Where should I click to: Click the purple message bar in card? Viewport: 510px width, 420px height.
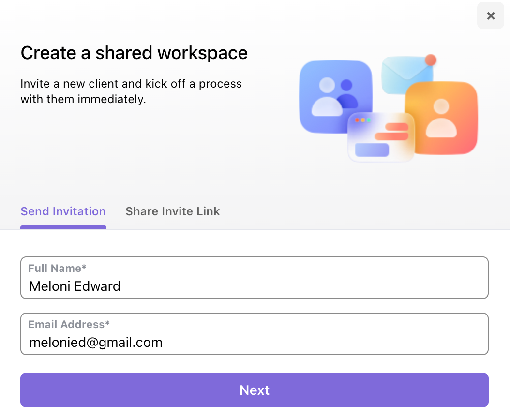(372, 150)
